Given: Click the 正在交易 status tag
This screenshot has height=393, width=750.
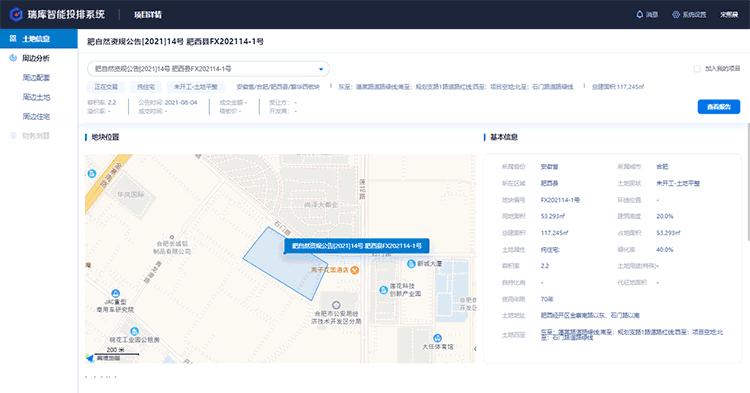Looking at the screenshot, I should click(x=106, y=87).
